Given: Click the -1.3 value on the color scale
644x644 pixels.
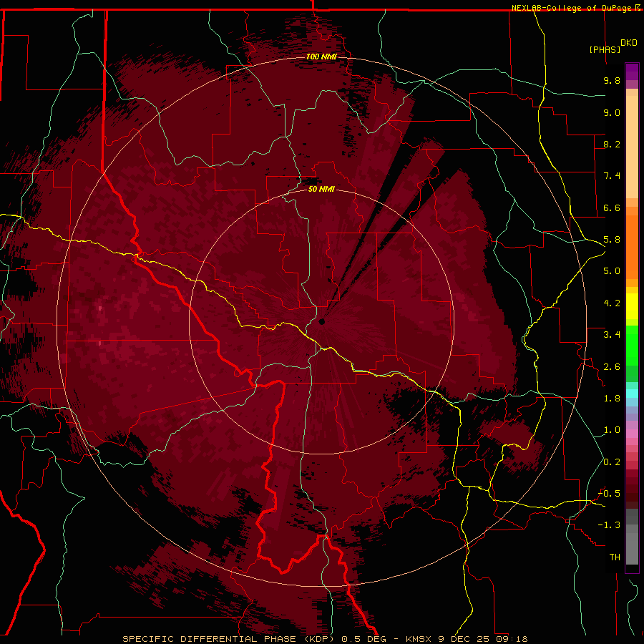Looking at the screenshot, I should [x=610, y=525].
